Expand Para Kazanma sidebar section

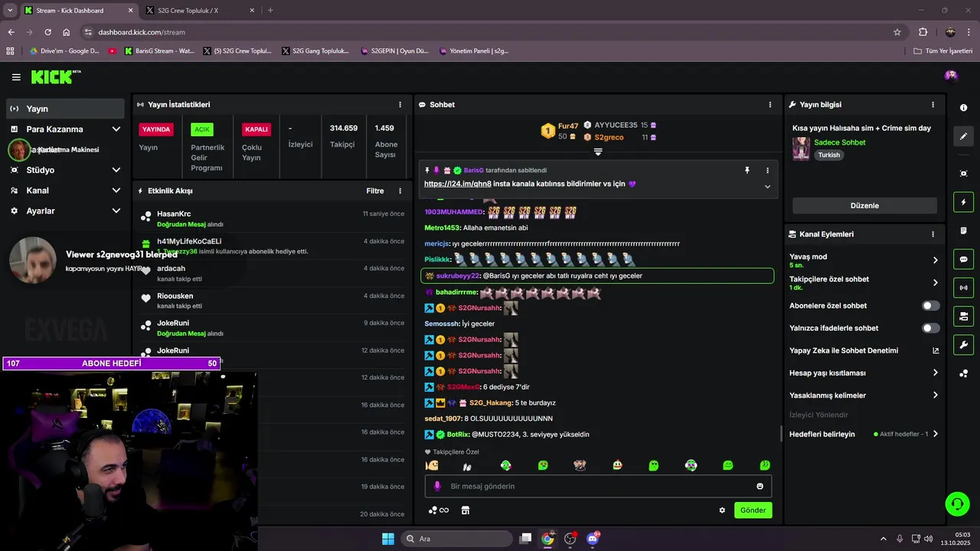tap(116, 129)
